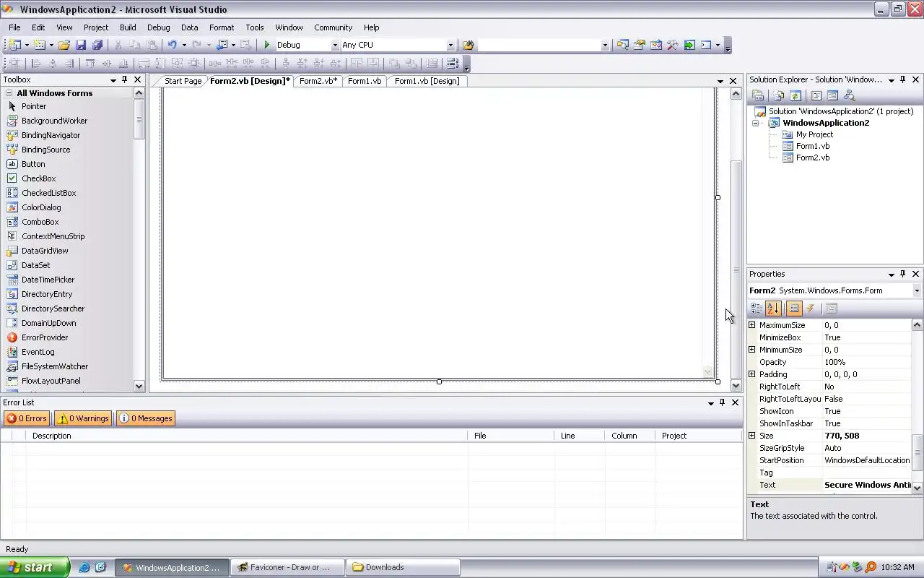Open the File menu
Screen dimensions: 924x578
[14, 27]
